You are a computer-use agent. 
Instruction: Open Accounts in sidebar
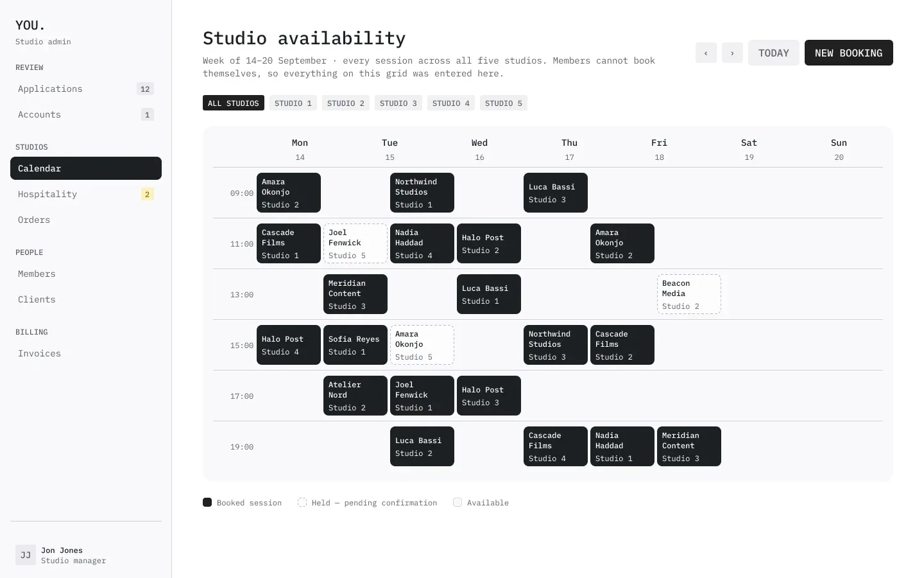86,114
